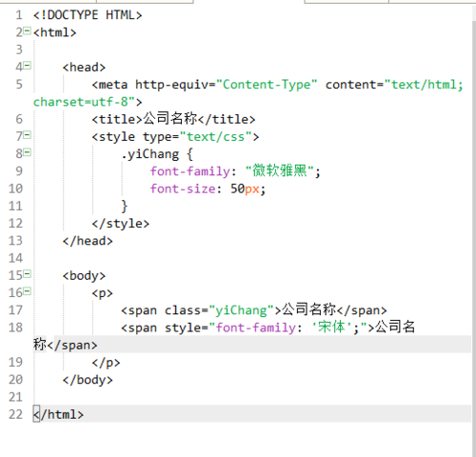Click line number 22 in the gutter
Screen dimensions: 476x457
[16, 414]
